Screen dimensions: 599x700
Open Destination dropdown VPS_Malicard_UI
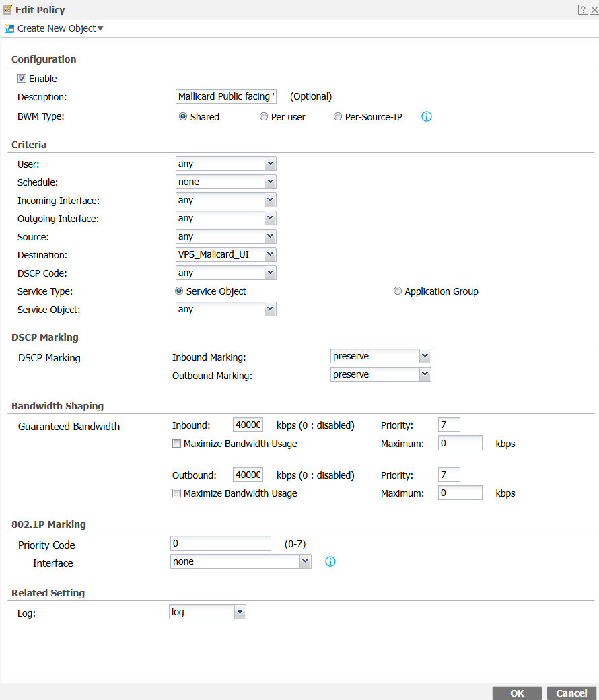[226, 254]
